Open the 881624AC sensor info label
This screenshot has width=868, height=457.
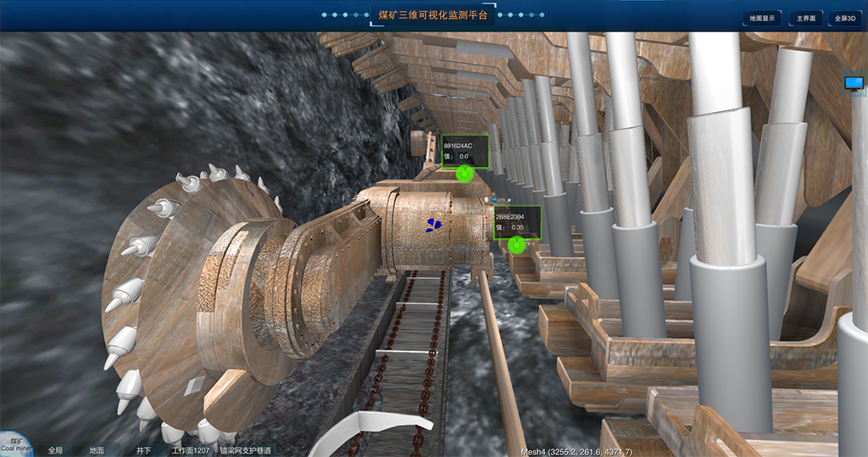pos(465,151)
